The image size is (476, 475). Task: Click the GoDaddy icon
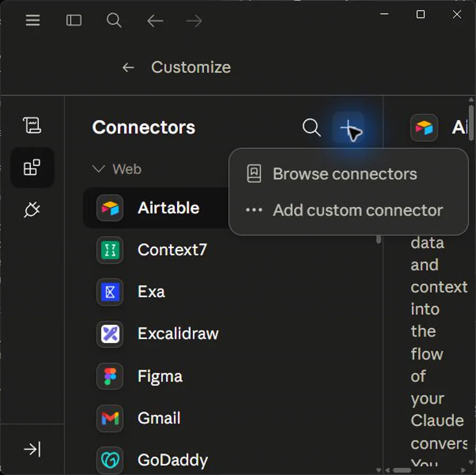[x=110, y=460]
